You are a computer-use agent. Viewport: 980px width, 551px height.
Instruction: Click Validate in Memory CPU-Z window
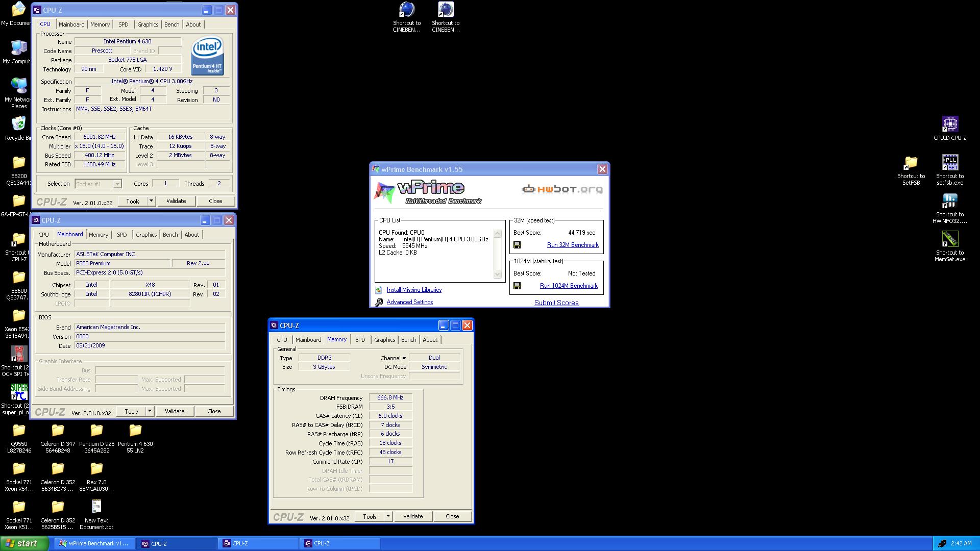pyautogui.click(x=413, y=516)
